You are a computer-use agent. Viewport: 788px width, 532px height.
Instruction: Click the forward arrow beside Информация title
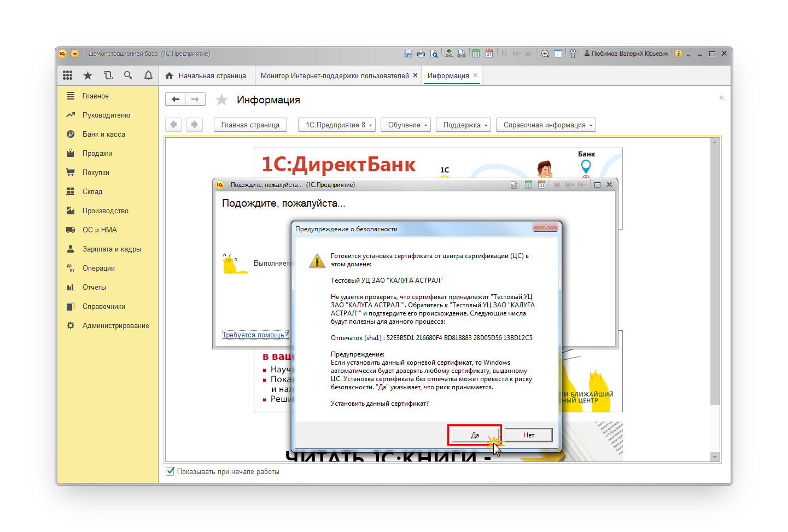[195, 99]
